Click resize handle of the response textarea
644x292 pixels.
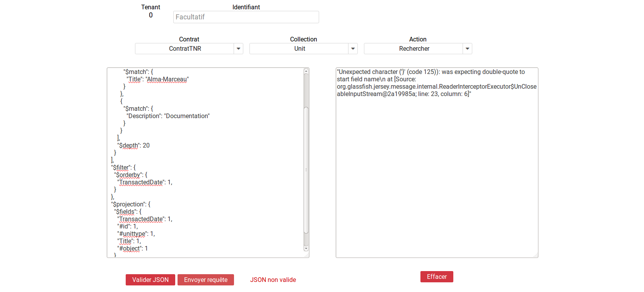(536, 255)
